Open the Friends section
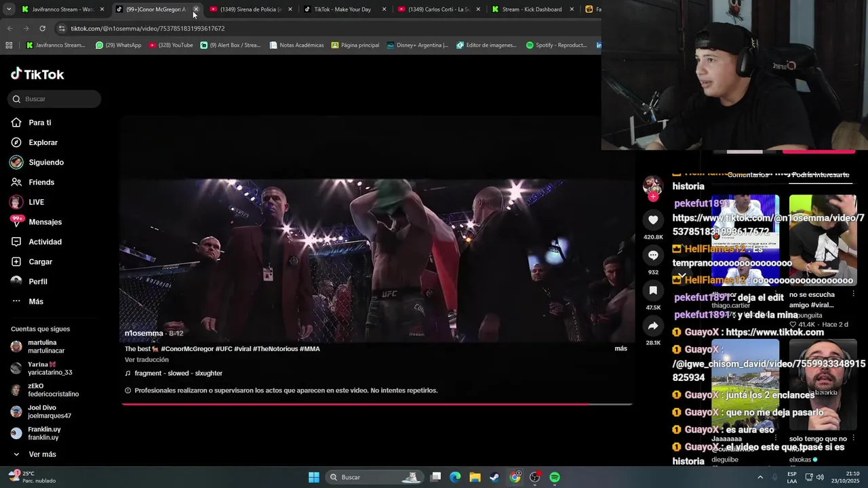The height and width of the screenshot is (488, 868). (41, 182)
